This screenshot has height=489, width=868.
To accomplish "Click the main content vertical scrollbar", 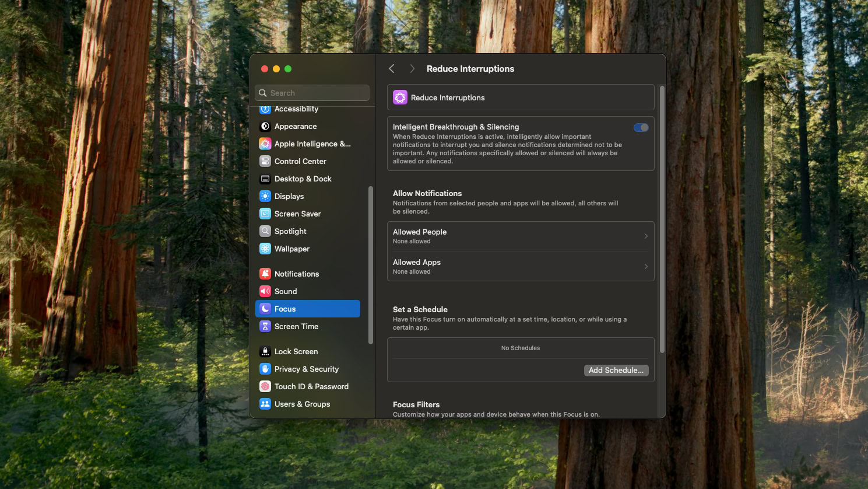I will (x=662, y=219).
